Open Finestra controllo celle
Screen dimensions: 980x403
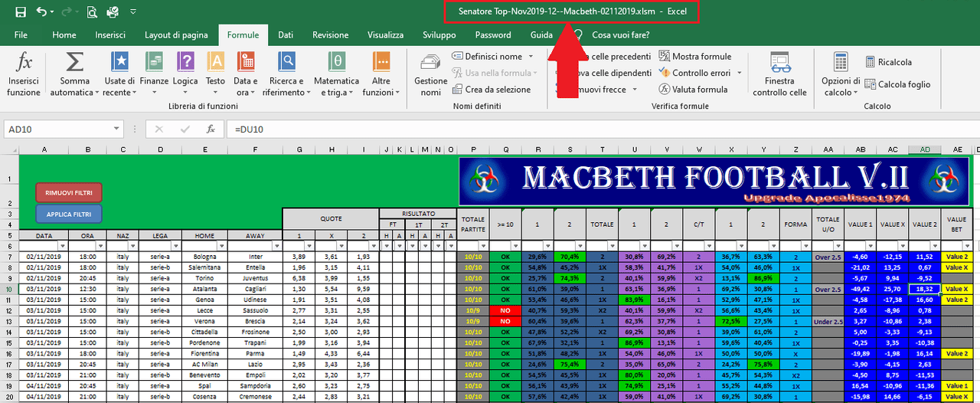click(x=779, y=74)
